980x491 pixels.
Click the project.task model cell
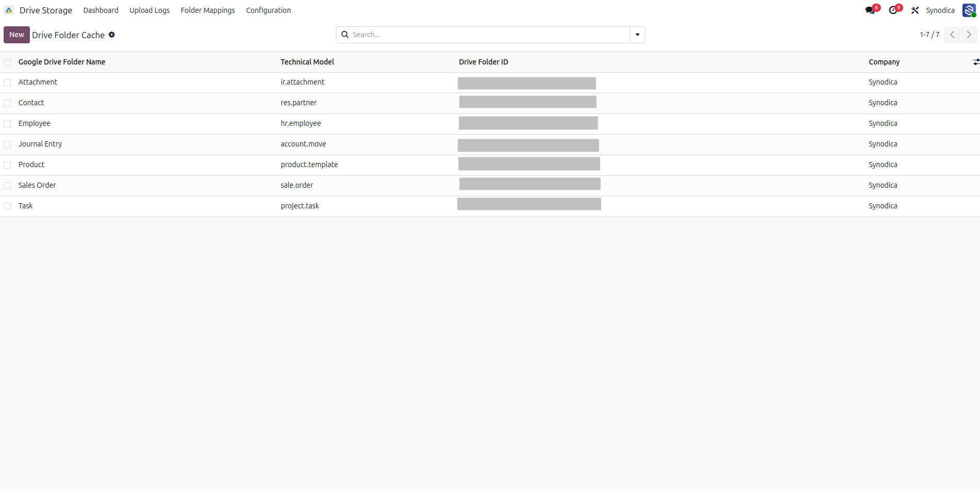(300, 206)
